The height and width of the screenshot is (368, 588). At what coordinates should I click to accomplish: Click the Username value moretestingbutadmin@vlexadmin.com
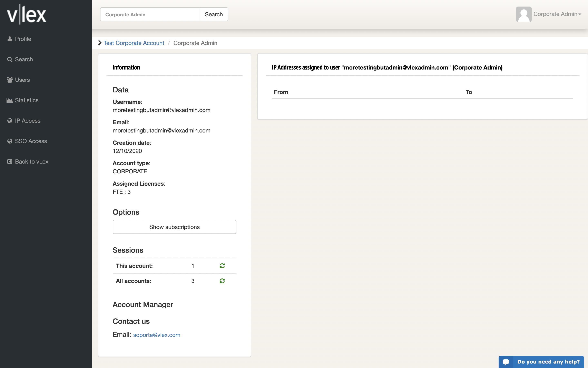161,110
